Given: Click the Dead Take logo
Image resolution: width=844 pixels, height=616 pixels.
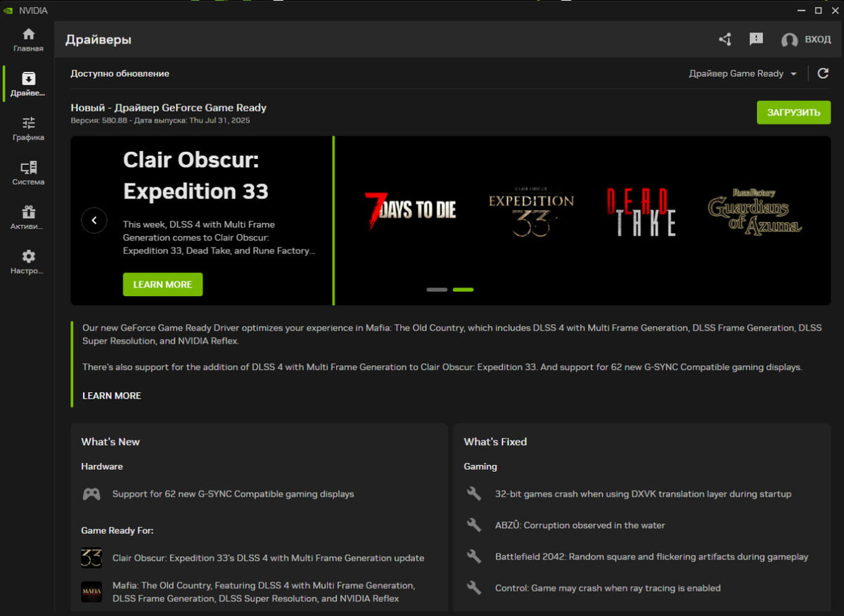Looking at the screenshot, I should click(641, 211).
